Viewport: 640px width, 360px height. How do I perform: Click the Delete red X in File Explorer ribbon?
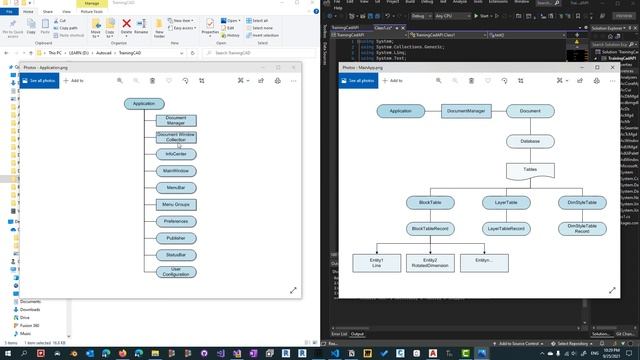(127, 27)
